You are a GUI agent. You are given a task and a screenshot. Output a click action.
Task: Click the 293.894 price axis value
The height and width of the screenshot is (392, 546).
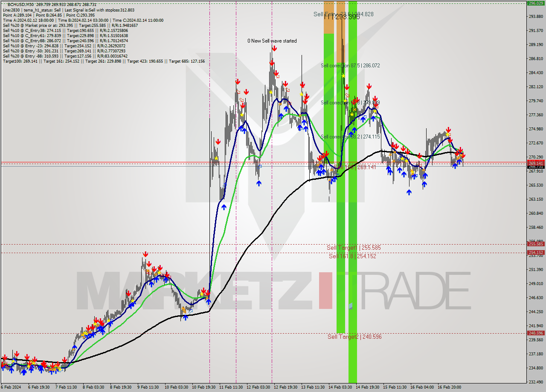pos(536,17)
